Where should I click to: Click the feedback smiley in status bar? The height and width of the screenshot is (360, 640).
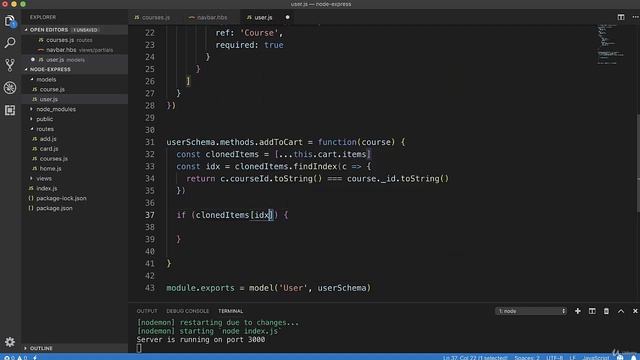620,357
